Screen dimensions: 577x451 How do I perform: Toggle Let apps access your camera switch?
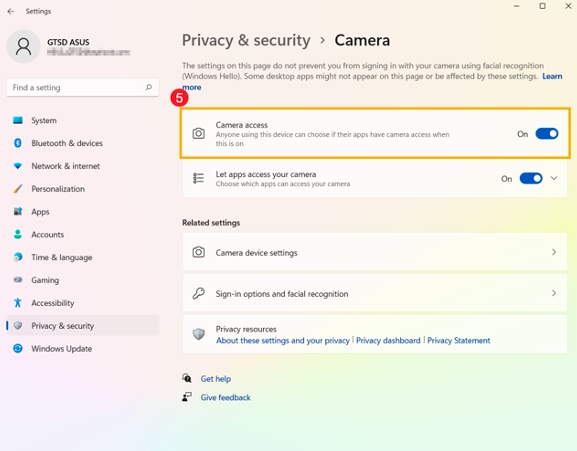click(x=531, y=178)
